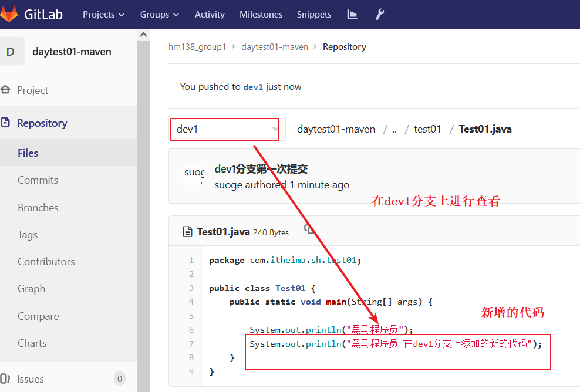Click the hm138_group1 breadcrumb link
Viewport: 580px width, 392px height.
[197, 47]
